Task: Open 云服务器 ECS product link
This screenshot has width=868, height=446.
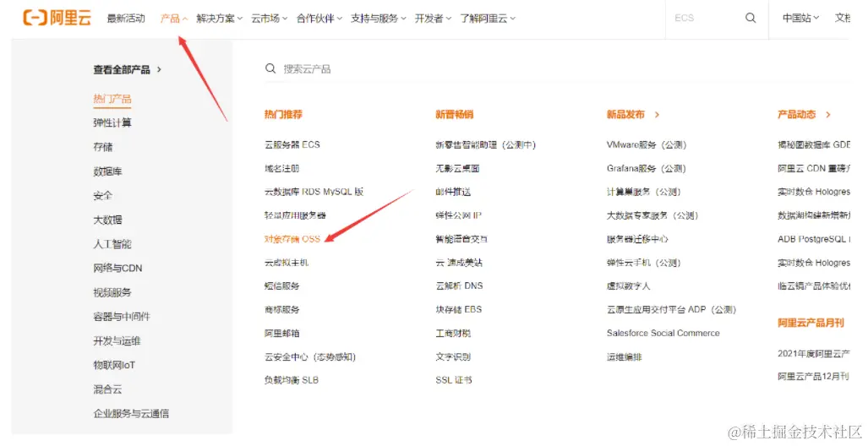Action: point(292,145)
